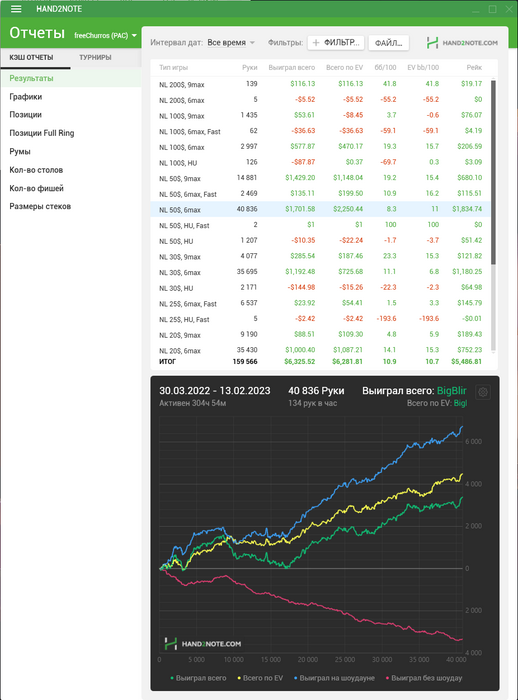This screenshot has height=700, width=518.
Task: Select the NL 25$, HU, Fast row
Action: pos(320,319)
